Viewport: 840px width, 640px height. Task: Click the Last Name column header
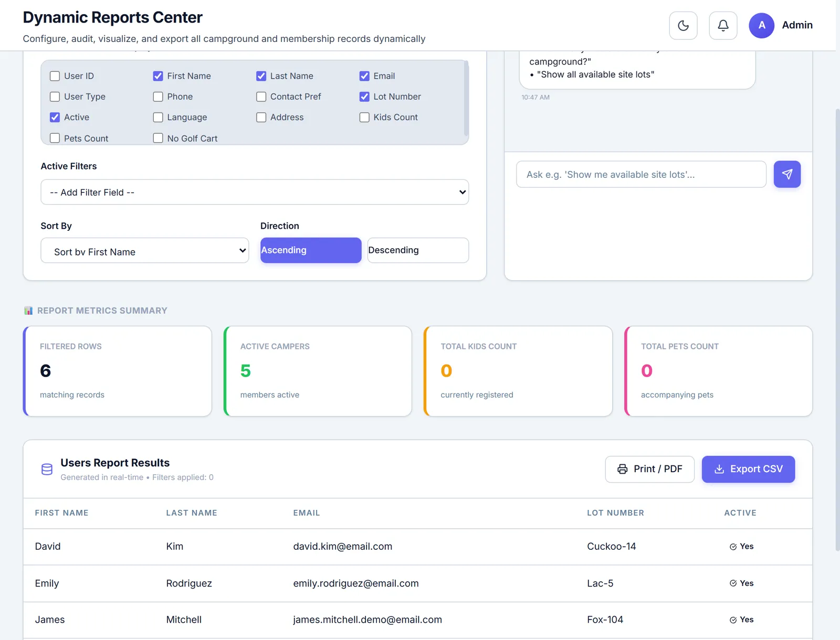tap(192, 513)
